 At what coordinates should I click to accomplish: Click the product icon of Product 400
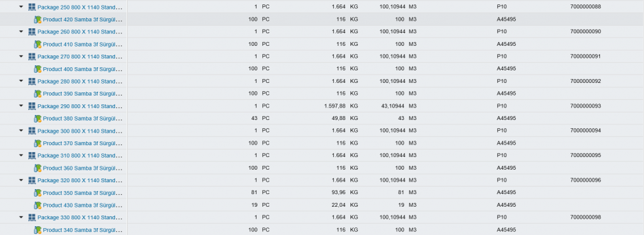coord(38,68)
